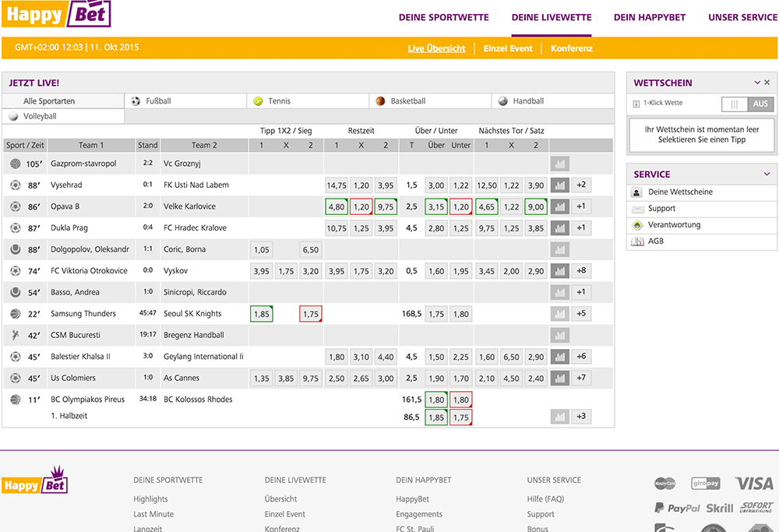Image resolution: width=779 pixels, height=532 pixels.
Task: Select Us Colomiers draw odds 3,85
Action: point(286,378)
